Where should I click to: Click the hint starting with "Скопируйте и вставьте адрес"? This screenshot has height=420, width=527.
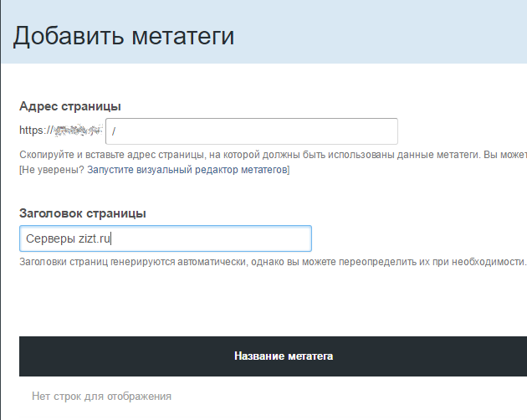pyautogui.click(x=251, y=155)
